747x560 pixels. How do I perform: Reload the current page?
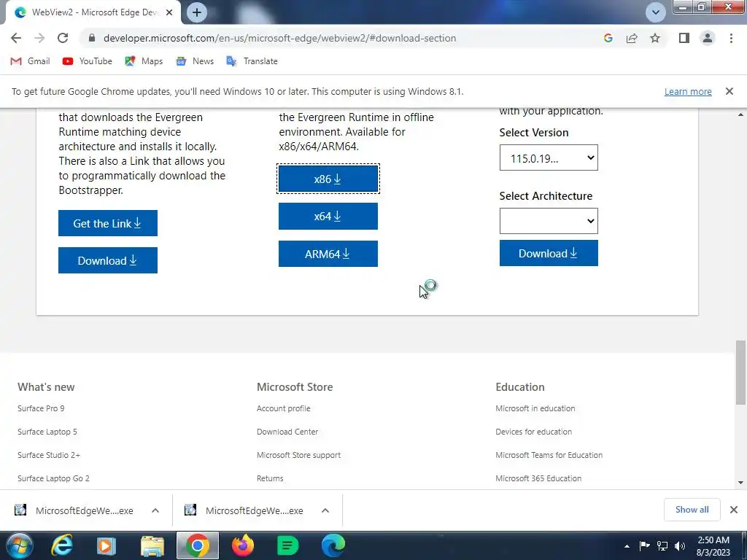pyautogui.click(x=63, y=38)
